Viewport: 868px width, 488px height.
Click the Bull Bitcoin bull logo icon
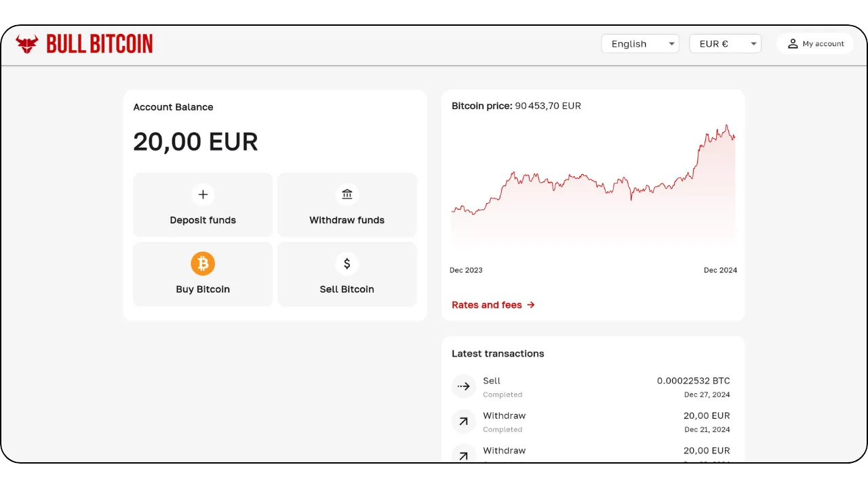click(27, 44)
